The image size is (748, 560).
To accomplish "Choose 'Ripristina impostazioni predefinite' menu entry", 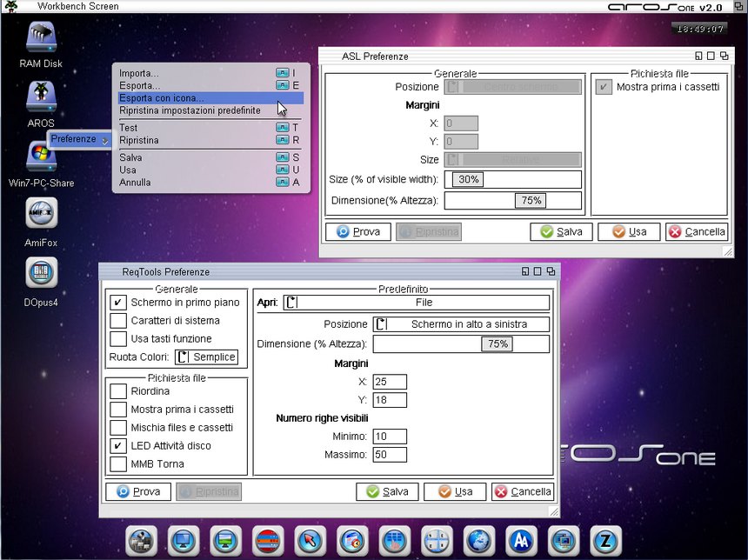I will pyautogui.click(x=190, y=110).
